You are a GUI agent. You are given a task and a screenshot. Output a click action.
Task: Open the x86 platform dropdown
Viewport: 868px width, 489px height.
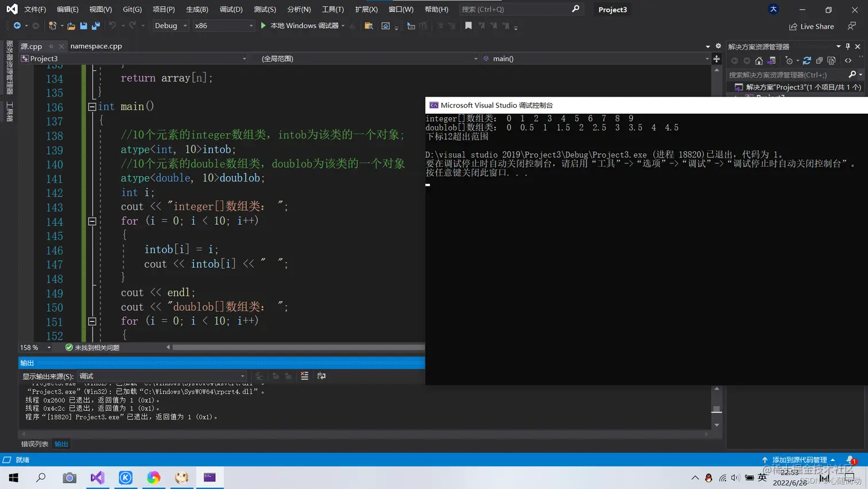223,26
